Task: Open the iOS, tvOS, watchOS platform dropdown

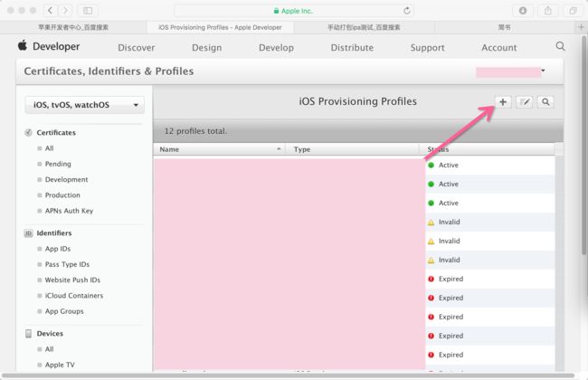Action: coord(84,105)
